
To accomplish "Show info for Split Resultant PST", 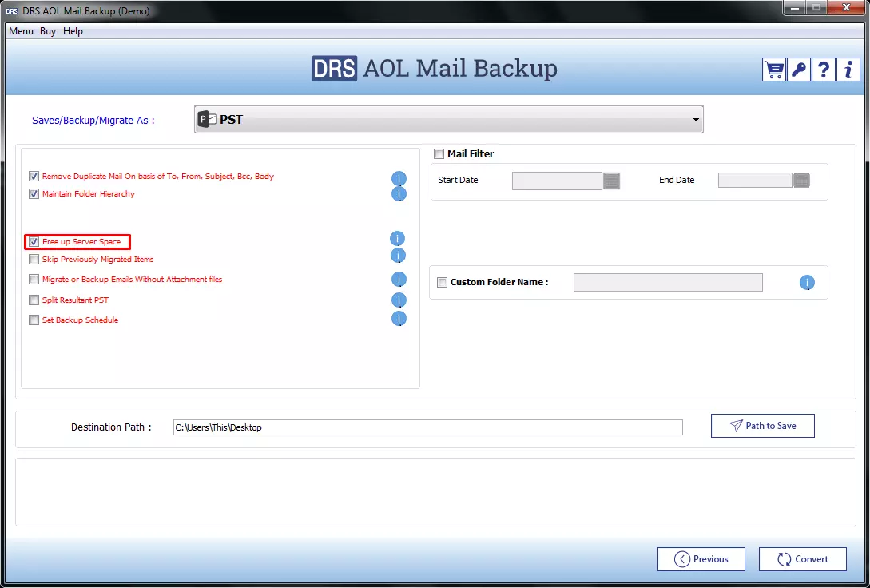I will tap(399, 300).
